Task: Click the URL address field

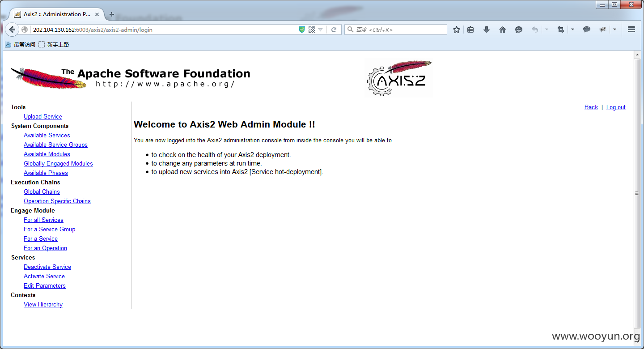Action: (x=163, y=30)
